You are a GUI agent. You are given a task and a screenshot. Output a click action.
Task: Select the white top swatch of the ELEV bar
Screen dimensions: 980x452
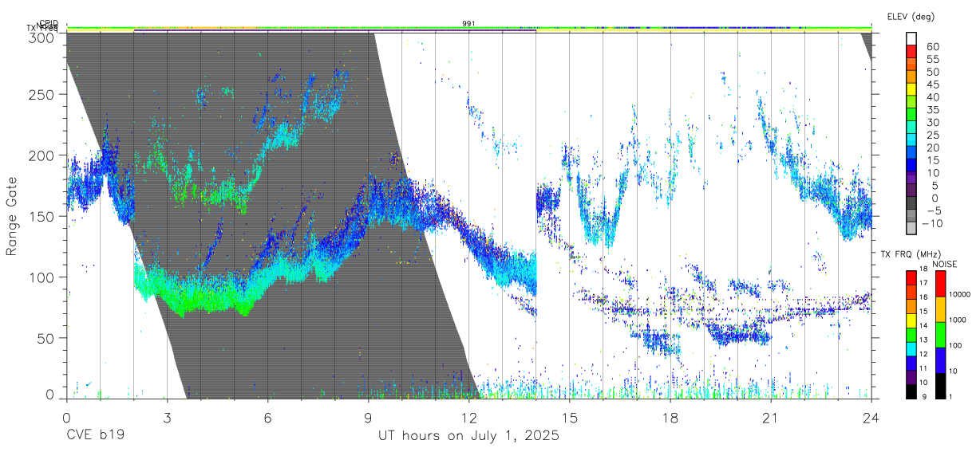pyautogui.click(x=911, y=38)
